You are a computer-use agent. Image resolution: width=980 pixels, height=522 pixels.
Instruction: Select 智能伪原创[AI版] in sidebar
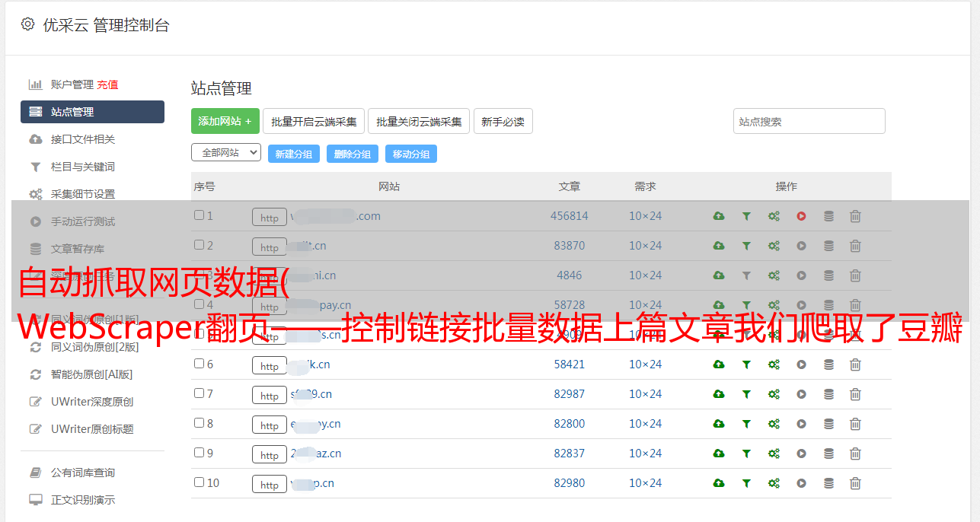point(92,374)
